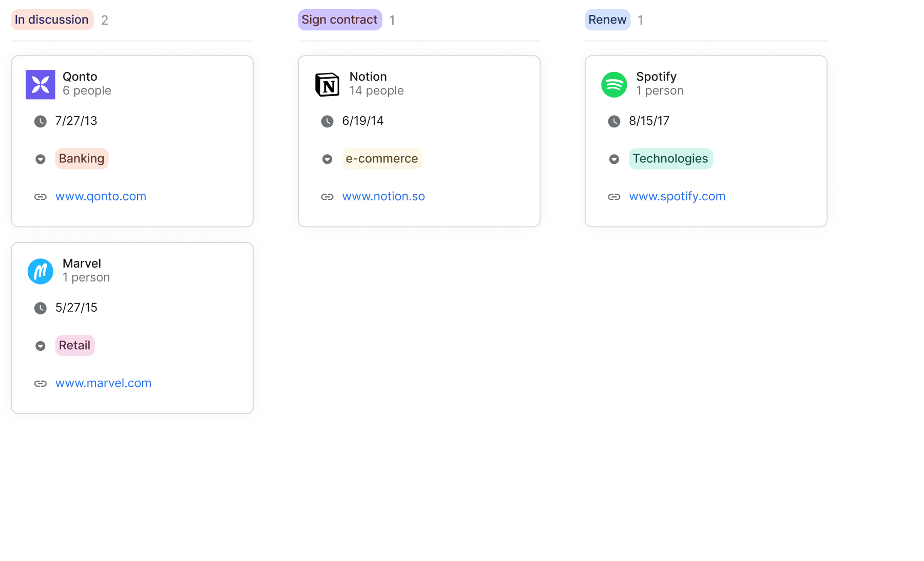The image size is (924, 561).
Task: Click link icon beside www.notion.so
Action: 327,197
